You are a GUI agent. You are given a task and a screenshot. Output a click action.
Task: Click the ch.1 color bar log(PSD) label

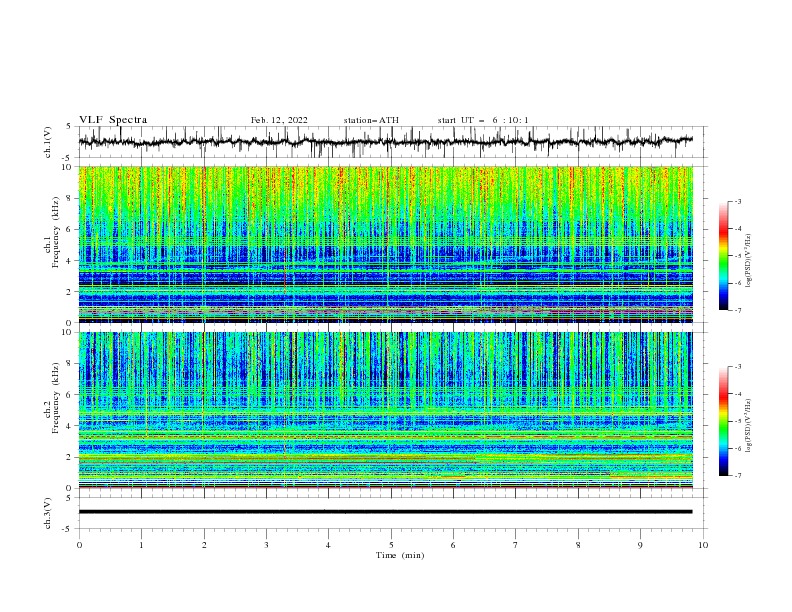(749, 261)
